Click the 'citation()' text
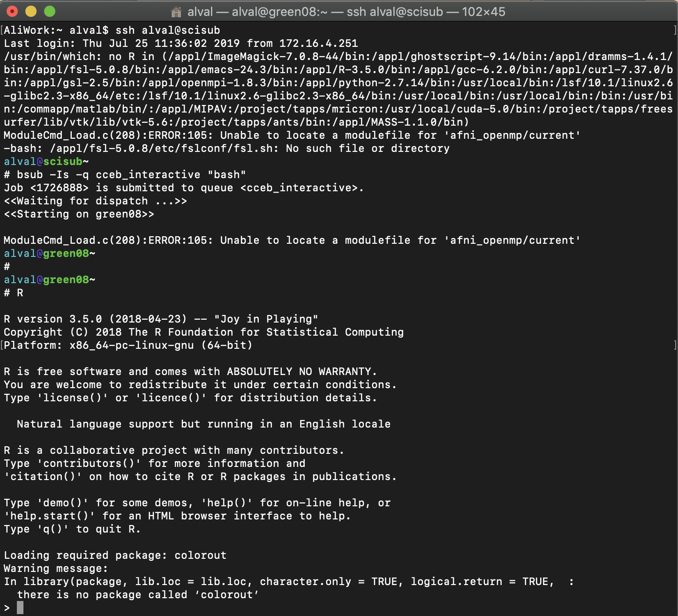This screenshot has height=616, width=678. pyautogui.click(x=43, y=477)
